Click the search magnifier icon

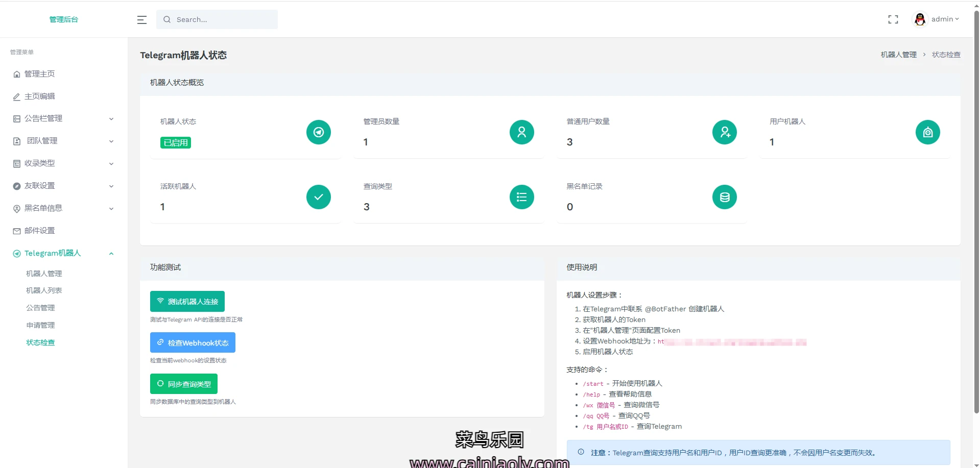167,19
